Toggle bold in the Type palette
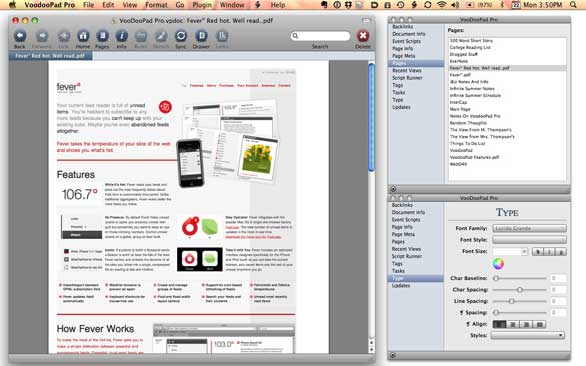Image resolution: width=586 pixels, height=366 pixels. coord(538,252)
